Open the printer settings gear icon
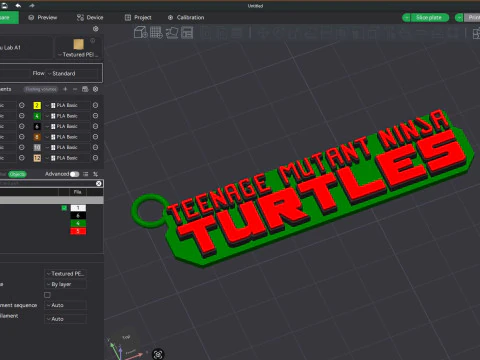The height and width of the screenshot is (360, 480). pos(95,29)
